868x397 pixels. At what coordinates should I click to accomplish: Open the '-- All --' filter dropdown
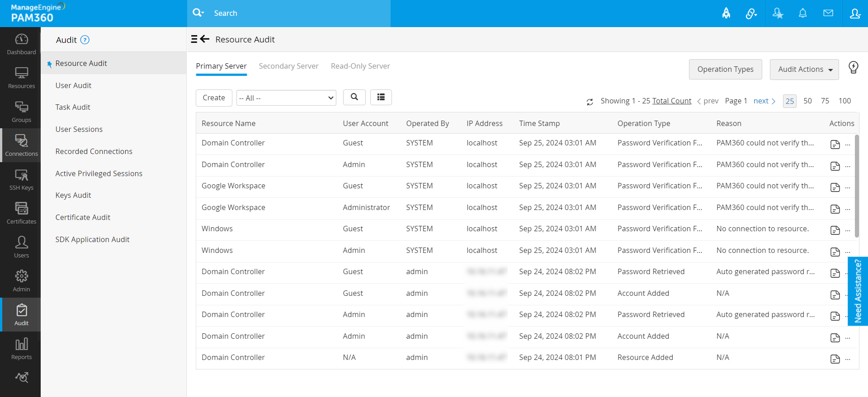[286, 98]
